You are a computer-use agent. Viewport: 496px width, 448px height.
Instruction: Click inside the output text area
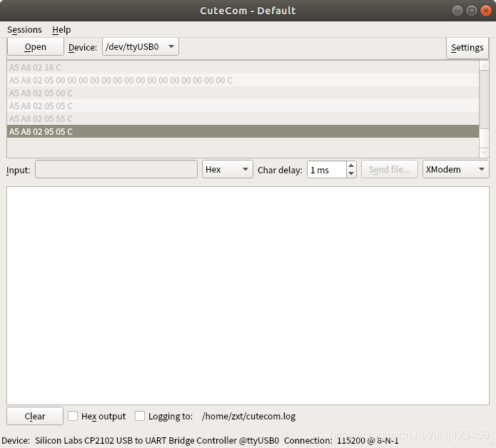(248, 295)
